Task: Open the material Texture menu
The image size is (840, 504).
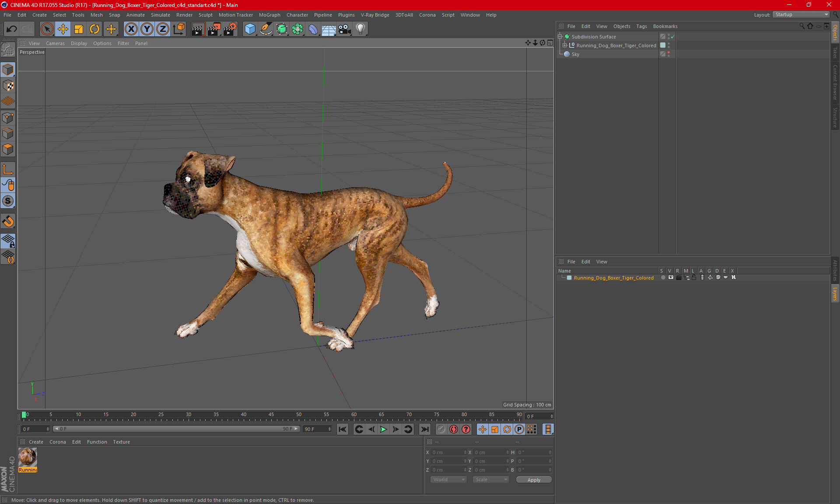Action: tap(121, 442)
